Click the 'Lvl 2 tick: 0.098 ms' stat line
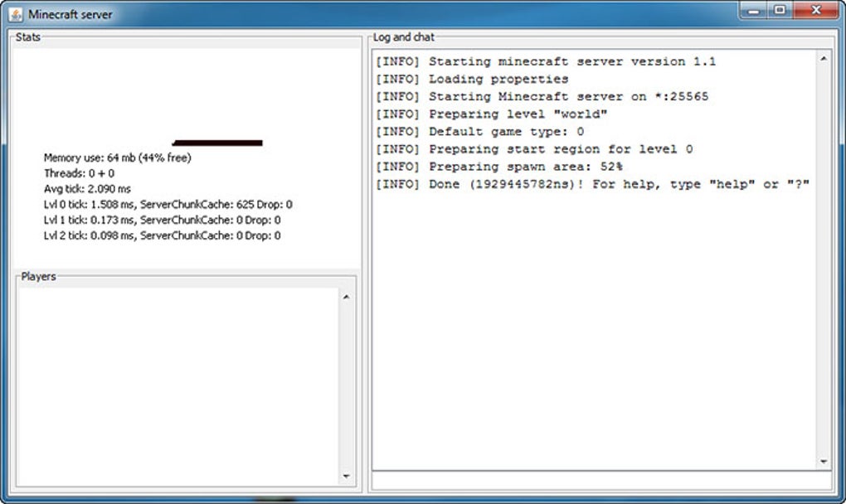The width and height of the screenshot is (846, 504). 163,235
